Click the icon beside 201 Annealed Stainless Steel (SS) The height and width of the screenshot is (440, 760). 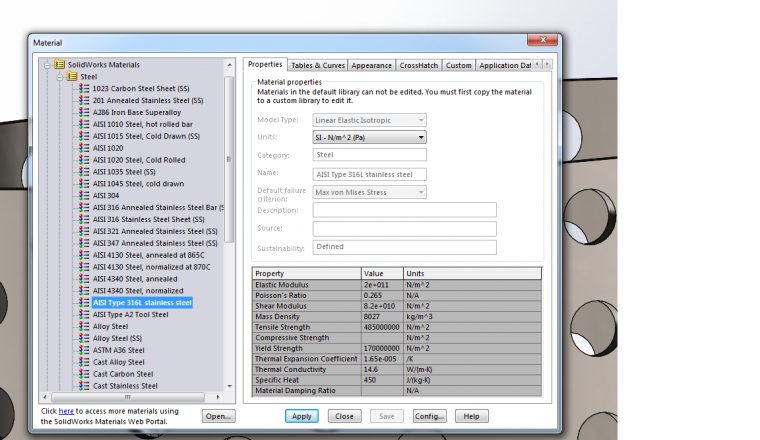coord(84,100)
